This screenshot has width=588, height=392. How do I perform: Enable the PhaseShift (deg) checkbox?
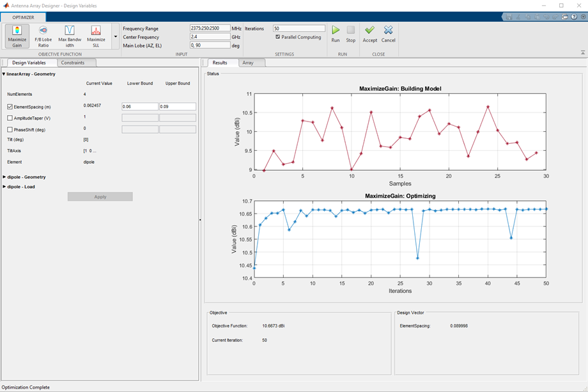(10, 130)
